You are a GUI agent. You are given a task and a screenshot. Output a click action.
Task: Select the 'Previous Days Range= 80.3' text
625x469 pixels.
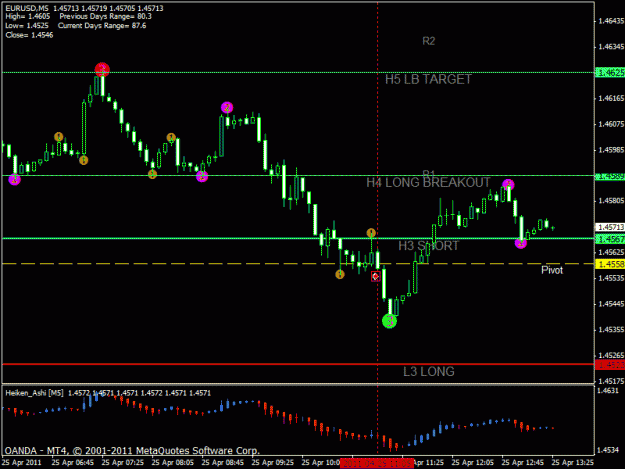click(x=106, y=16)
